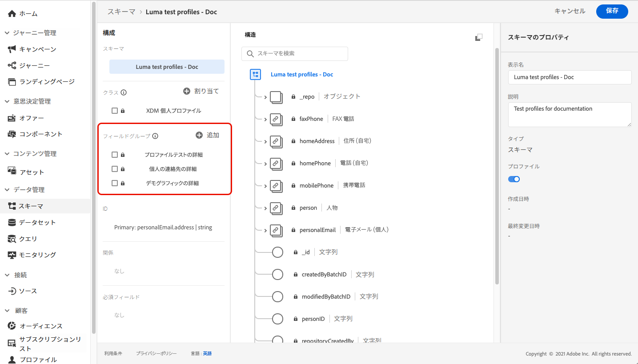
Task: Click the Landing Page icon
Action: pyautogui.click(x=12, y=82)
